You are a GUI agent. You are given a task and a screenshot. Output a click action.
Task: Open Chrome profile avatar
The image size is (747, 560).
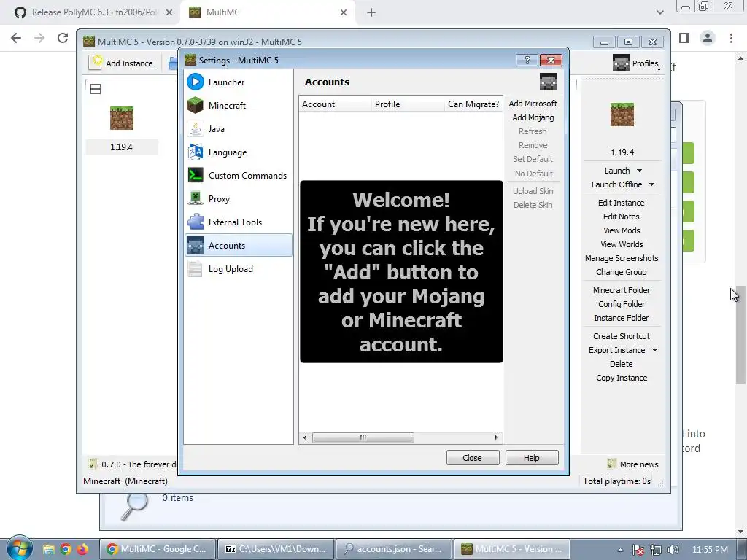click(708, 38)
